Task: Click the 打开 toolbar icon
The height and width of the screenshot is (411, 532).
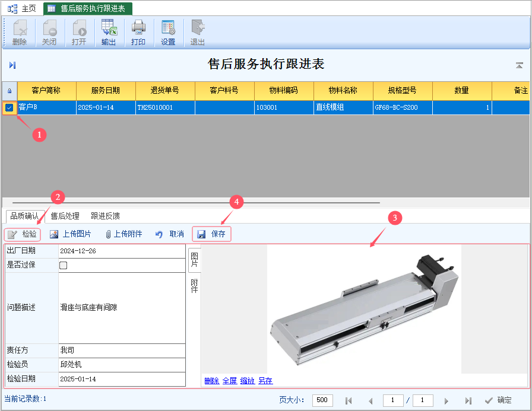Action: coord(79,33)
